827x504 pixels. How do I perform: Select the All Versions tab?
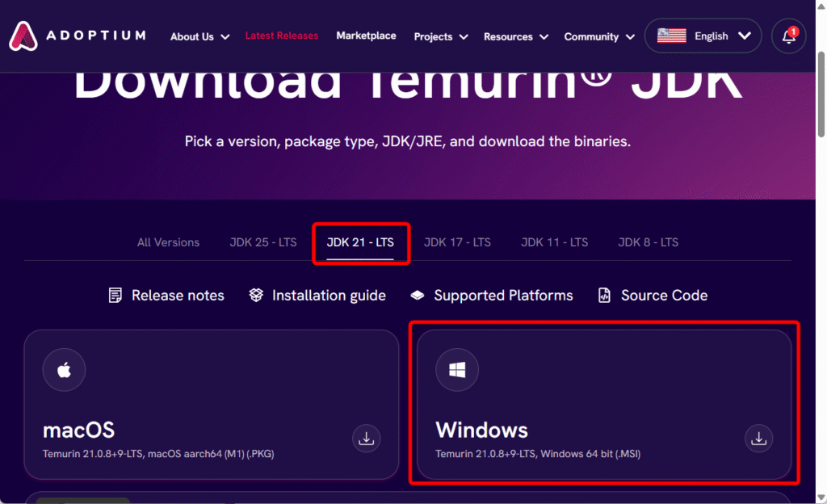tap(168, 242)
